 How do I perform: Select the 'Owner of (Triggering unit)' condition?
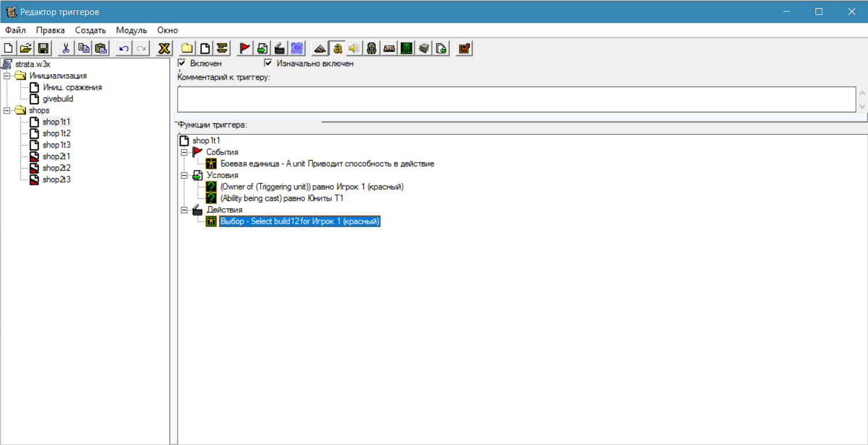[311, 187]
